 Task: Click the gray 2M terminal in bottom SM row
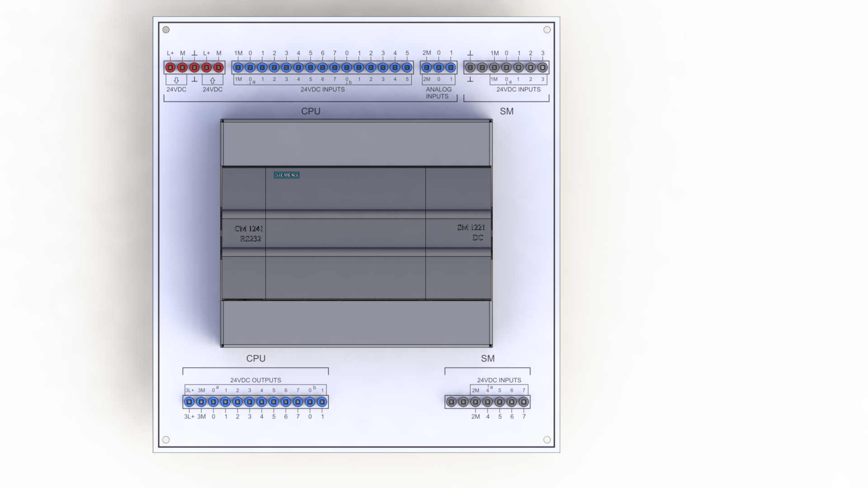tap(476, 402)
